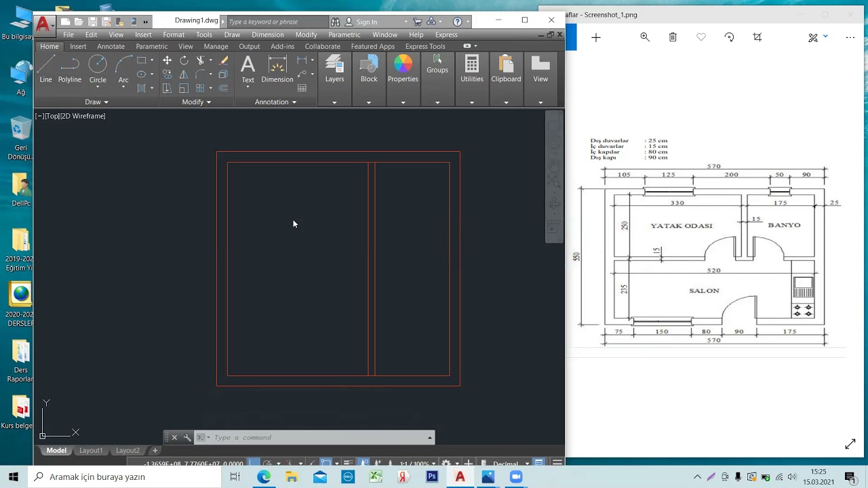Expand the Draw panel dropdown
This screenshot has height=488, width=868.
[x=96, y=102]
